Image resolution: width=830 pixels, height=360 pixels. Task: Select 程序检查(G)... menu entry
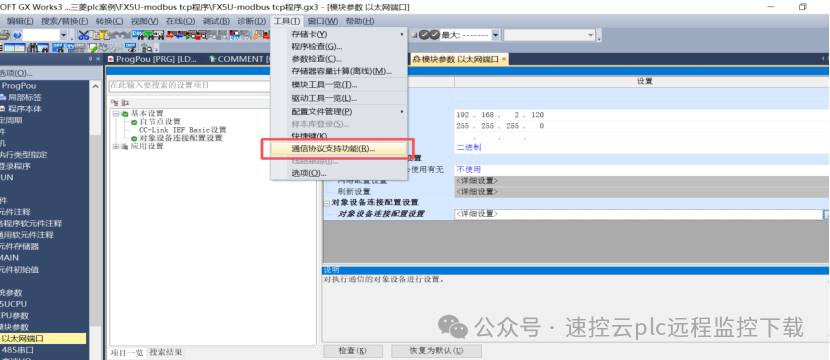[x=339, y=47]
